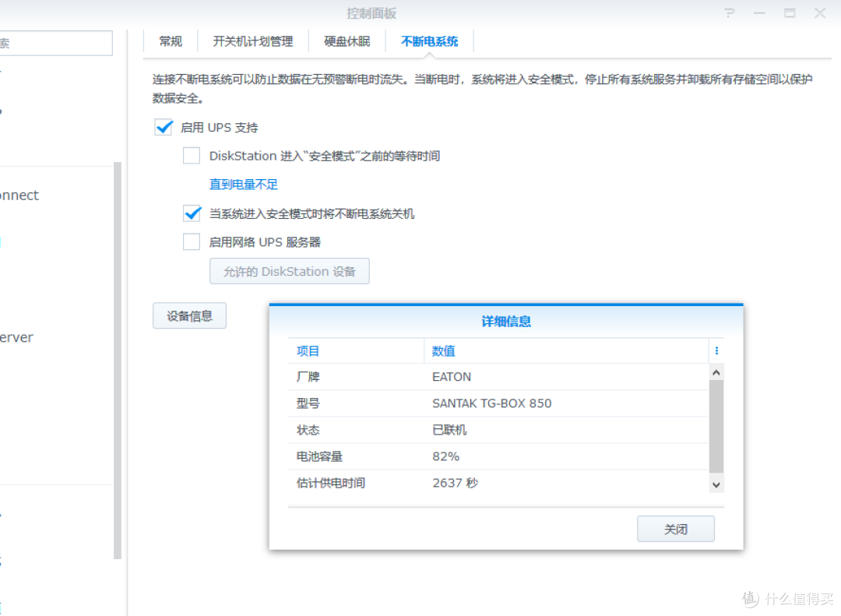
Task: Click the 允许的 DiskStation 设备 button
Action: point(290,272)
